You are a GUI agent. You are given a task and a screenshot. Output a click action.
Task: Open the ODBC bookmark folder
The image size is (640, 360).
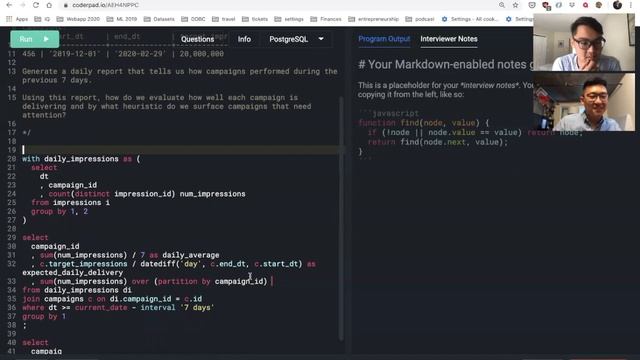pyautogui.click(x=193, y=19)
